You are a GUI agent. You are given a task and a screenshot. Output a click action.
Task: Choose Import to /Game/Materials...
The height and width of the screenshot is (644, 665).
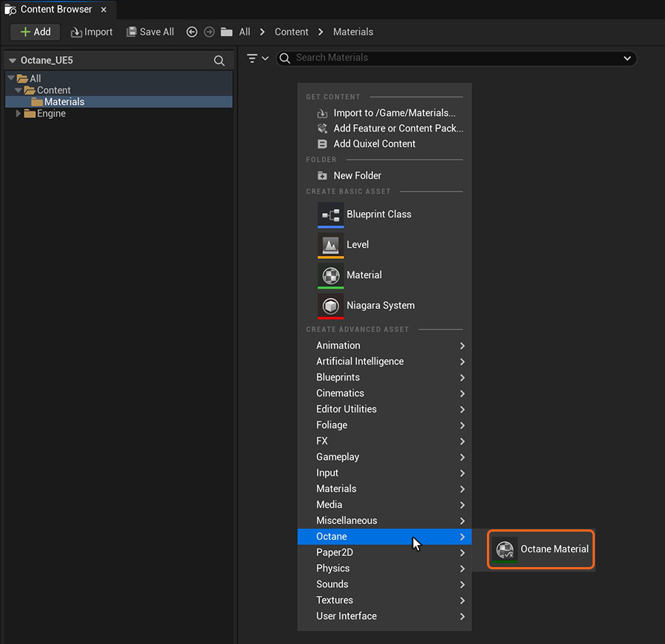tap(384, 113)
